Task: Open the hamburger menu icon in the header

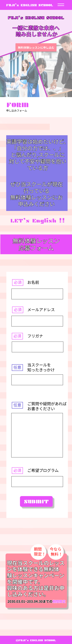Action: pyautogui.click(x=61, y=5)
